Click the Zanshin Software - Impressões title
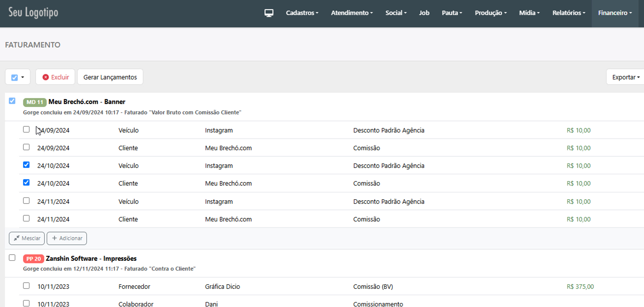 click(91, 259)
